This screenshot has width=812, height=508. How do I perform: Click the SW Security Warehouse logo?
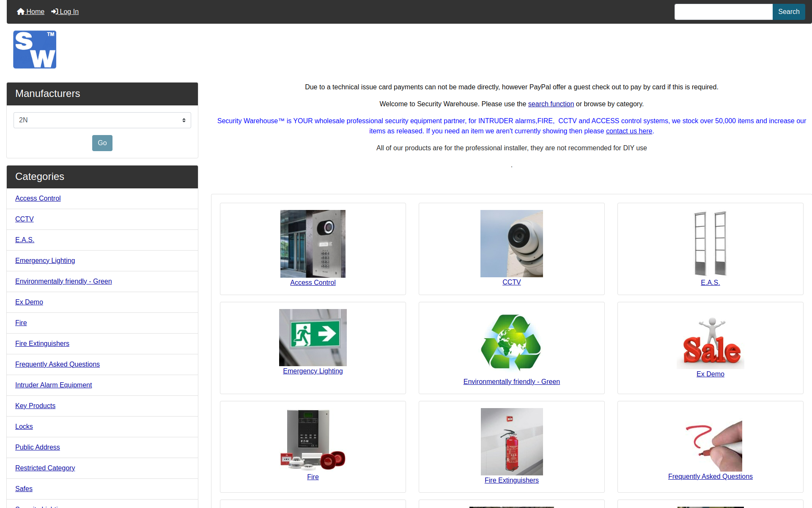pyautogui.click(x=35, y=50)
